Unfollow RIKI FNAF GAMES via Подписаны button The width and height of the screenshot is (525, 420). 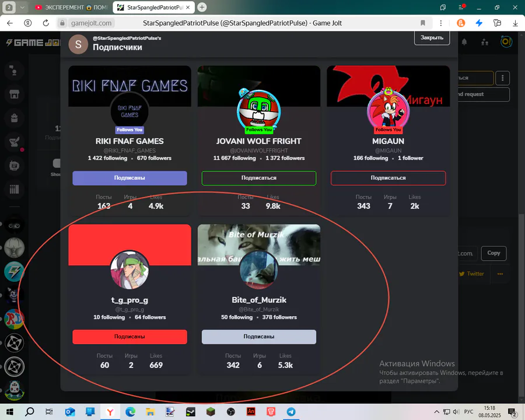point(129,178)
